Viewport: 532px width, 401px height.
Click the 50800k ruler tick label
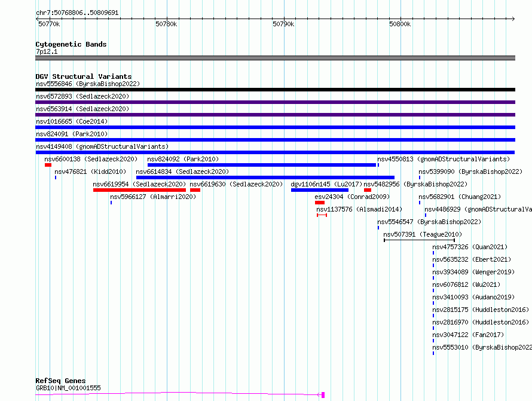(400, 24)
